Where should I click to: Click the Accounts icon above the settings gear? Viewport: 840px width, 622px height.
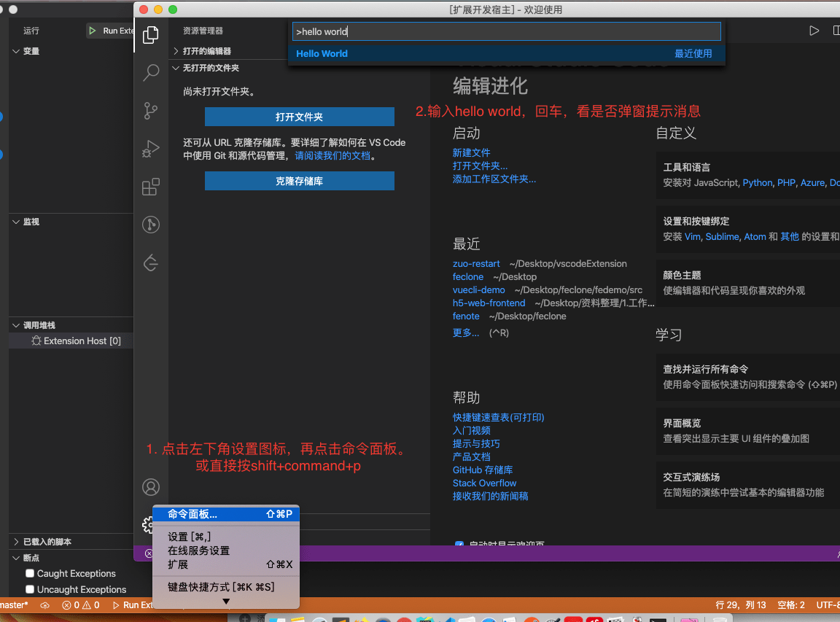pos(150,486)
